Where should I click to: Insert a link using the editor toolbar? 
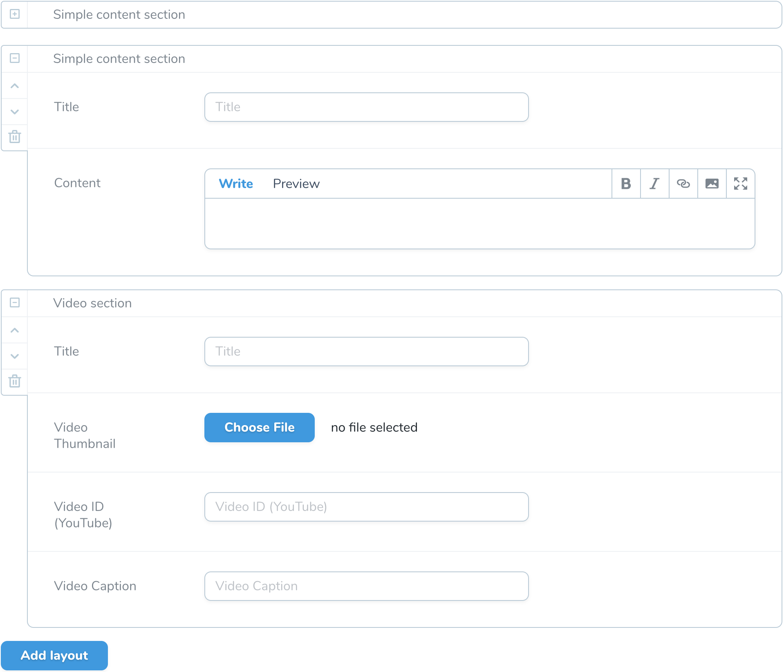click(x=683, y=184)
